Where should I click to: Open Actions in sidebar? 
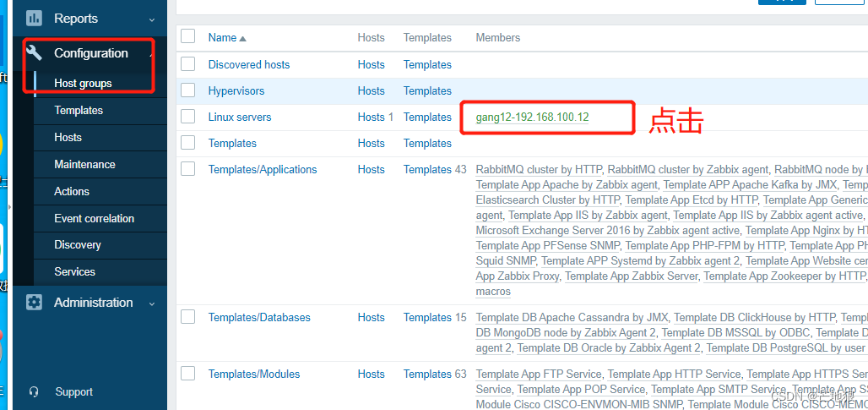tap(72, 191)
